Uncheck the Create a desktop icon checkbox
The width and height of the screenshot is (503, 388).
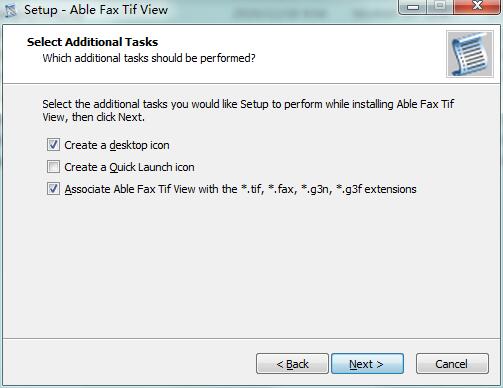pyautogui.click(x=53, y=145)
